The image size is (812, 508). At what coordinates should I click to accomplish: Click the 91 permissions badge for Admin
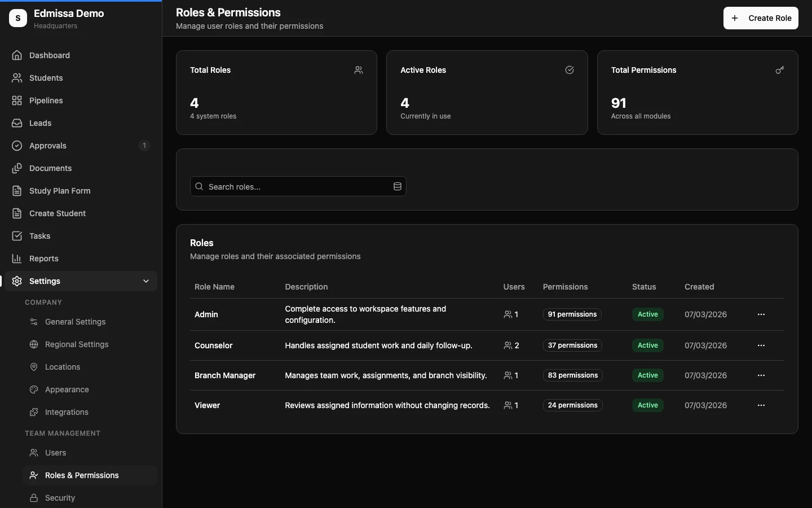(572, 314)
